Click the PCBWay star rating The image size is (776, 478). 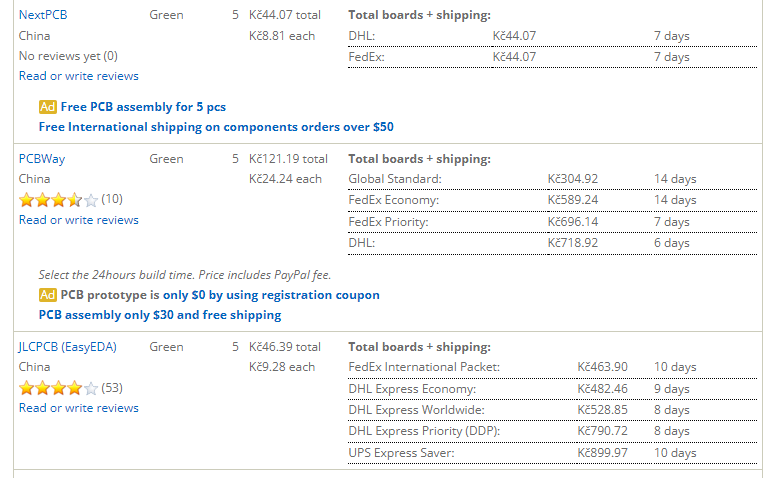pyautogui.click(x=58, y=199)
